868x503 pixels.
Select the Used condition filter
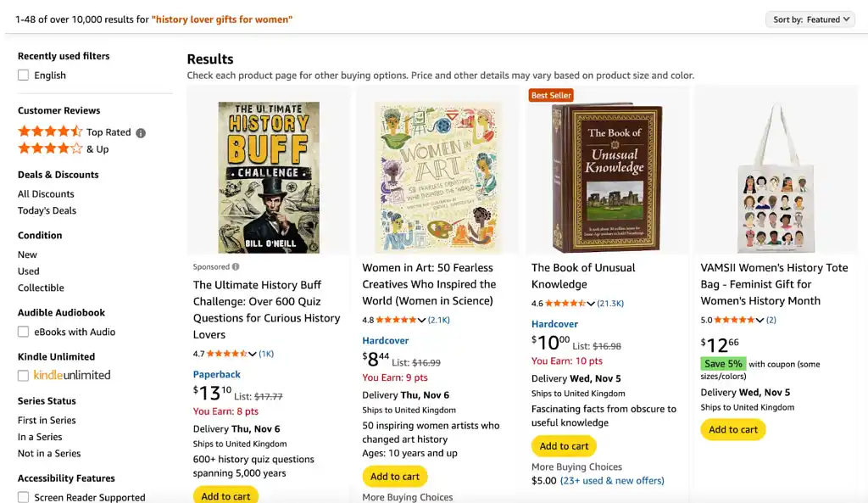tap(28, 271)
